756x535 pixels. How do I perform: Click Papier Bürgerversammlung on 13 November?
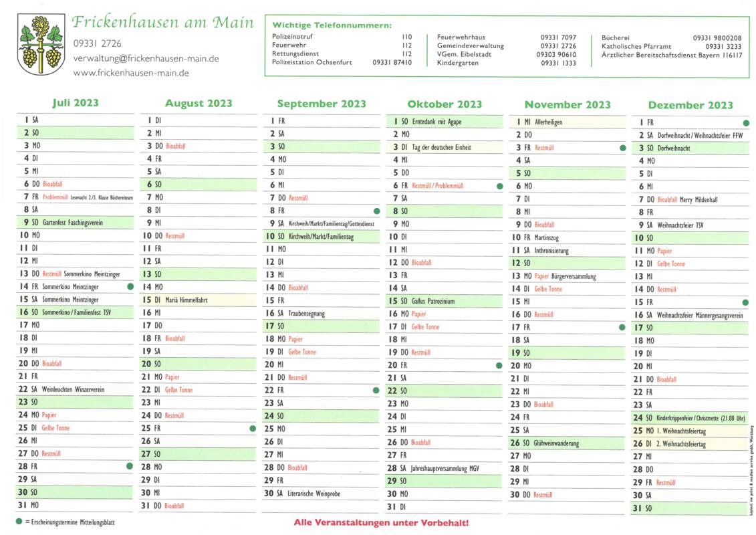coord(565,276)
